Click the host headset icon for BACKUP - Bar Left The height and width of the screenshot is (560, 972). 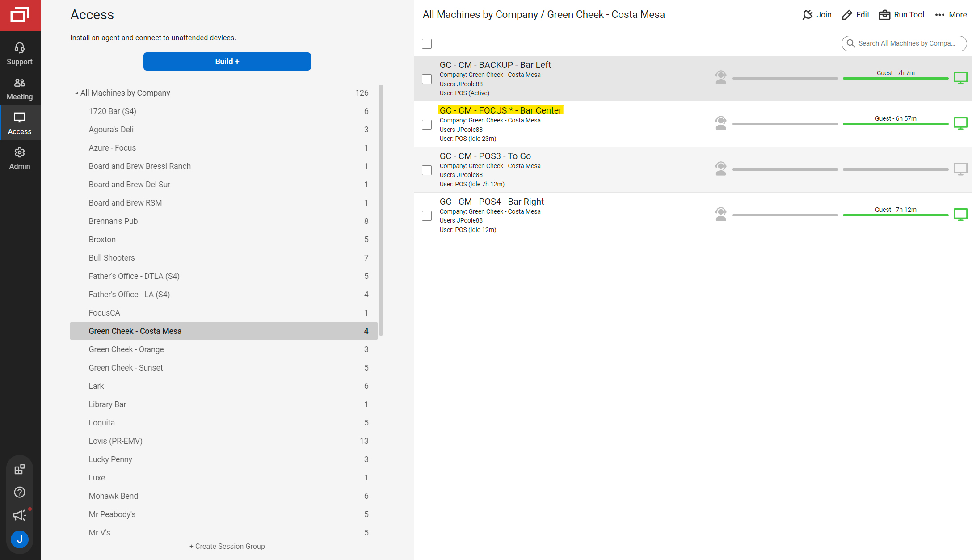tap(721, 78)
